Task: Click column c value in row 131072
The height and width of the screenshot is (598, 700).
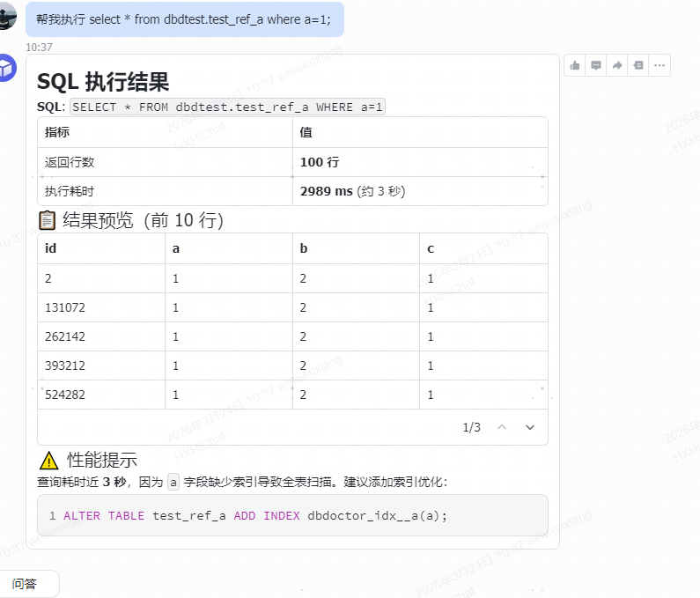Action: coord(431,307)
